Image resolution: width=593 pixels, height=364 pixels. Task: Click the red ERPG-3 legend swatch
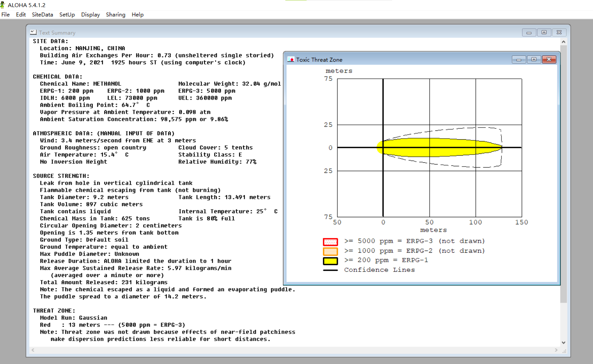tap(330, 242)
